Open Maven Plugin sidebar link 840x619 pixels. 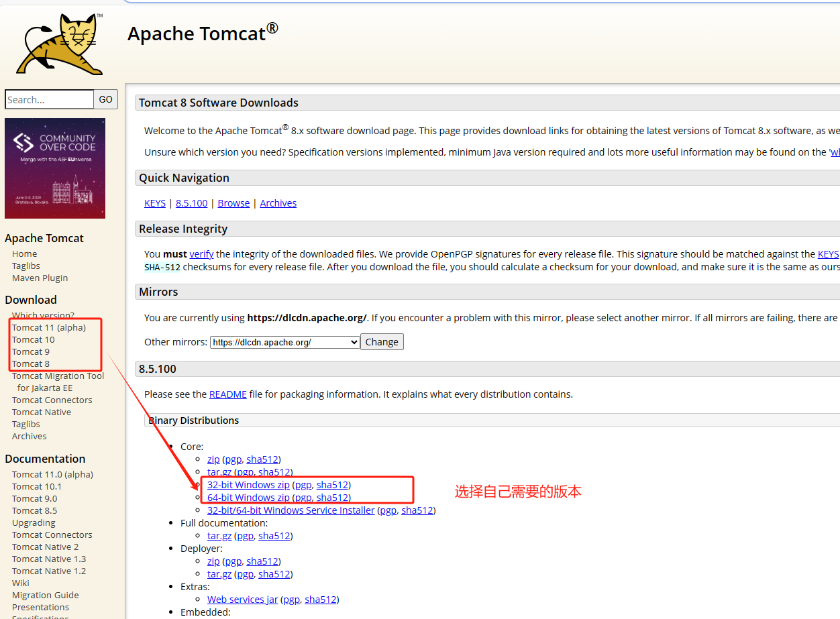pos(40,278)
